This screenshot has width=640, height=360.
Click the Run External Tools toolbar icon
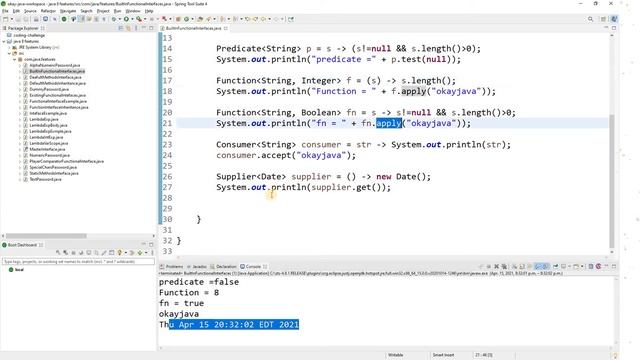pyautogui.click(x=139, y=19)
